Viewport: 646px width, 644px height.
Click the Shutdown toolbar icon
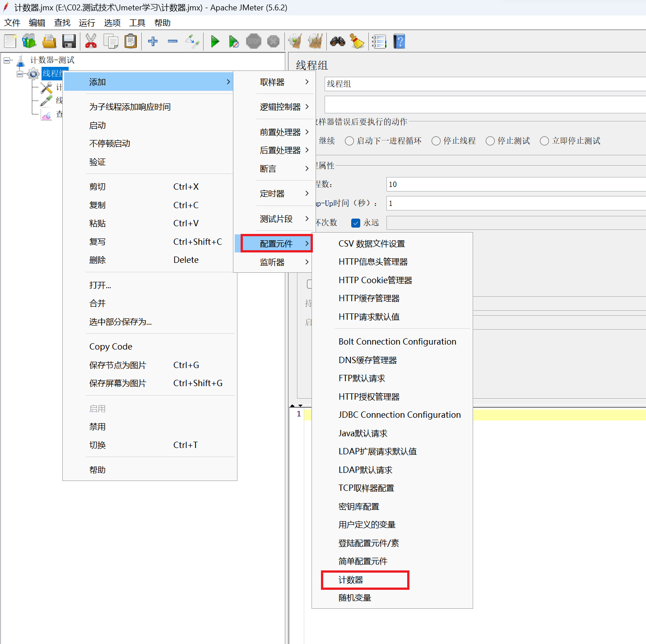tap(274, 42)
